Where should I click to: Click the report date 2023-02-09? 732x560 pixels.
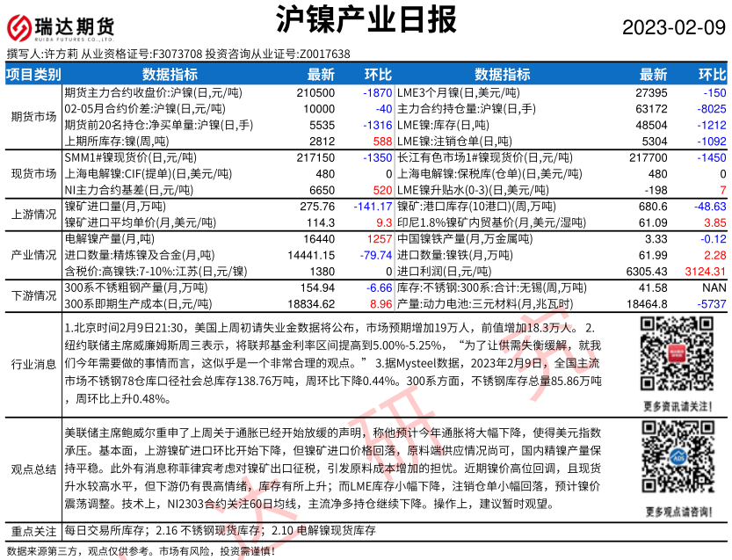coord(675,26)
